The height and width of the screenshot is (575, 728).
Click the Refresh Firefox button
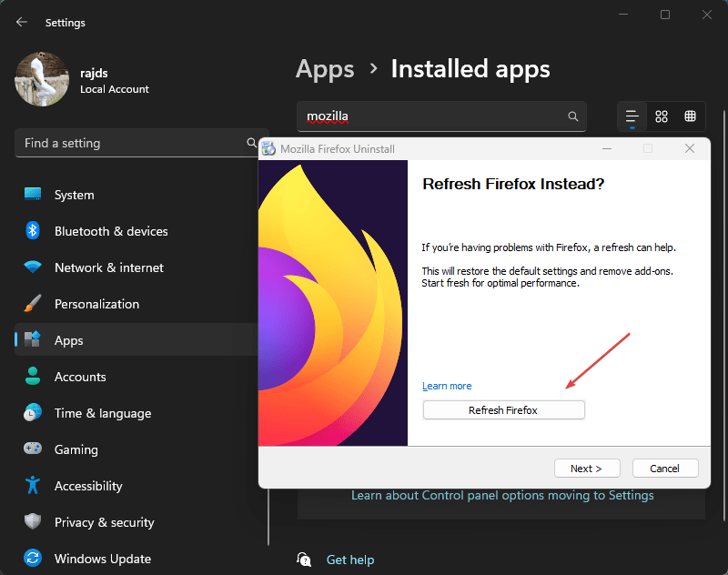pyautogui.click(x=504, y=410)
